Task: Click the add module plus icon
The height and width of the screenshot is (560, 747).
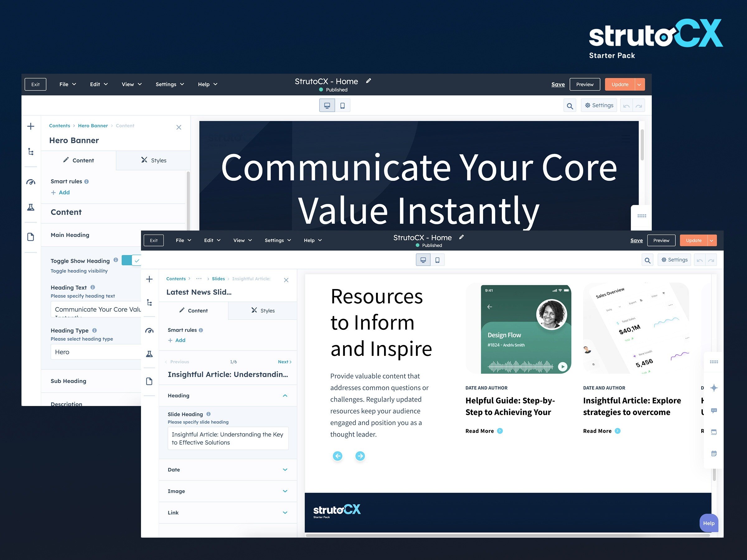Action: 149,279
